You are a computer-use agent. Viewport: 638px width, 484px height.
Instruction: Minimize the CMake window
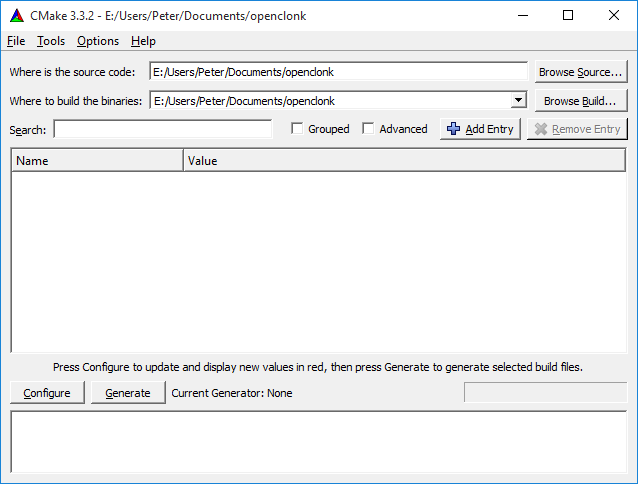(x=523, y=15)
